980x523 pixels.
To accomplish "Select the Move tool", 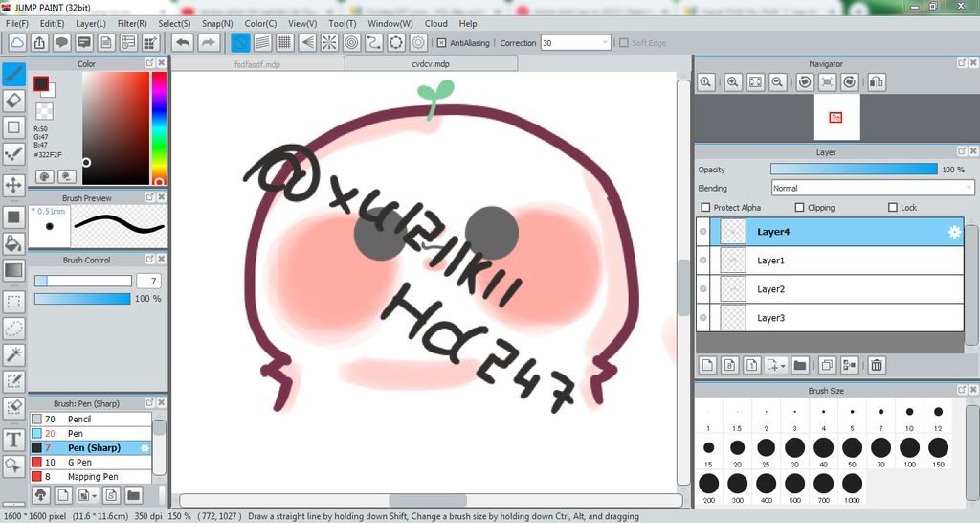I will (x=13, y=185).
